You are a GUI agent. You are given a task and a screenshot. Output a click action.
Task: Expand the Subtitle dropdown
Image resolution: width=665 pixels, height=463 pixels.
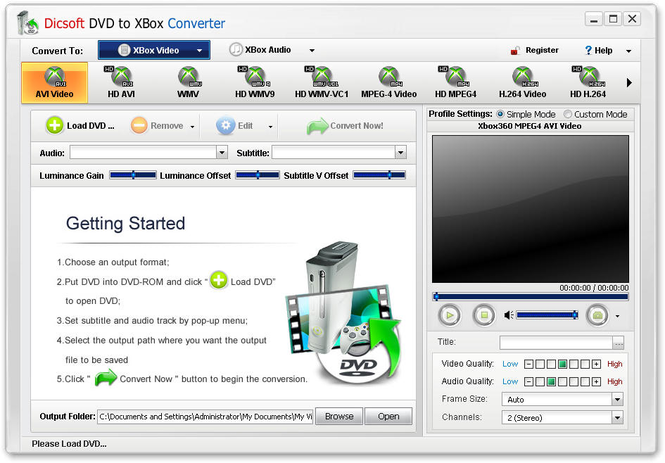pyautogui.click(x=400, y=152)
